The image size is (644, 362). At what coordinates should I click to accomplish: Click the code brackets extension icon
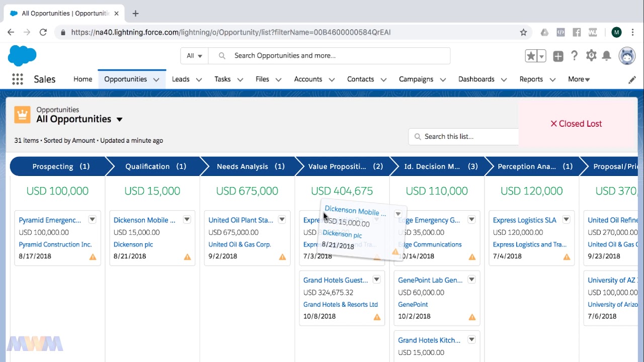click(x=560, y=32)
